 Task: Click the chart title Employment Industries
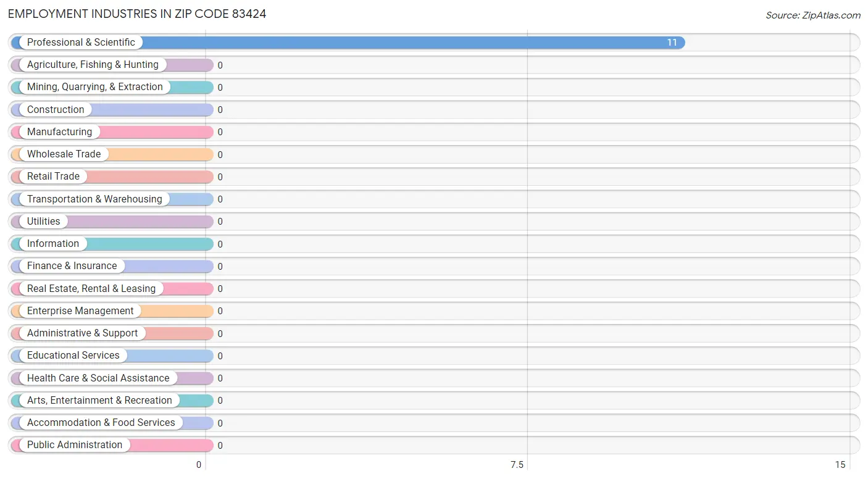(137, 14)
